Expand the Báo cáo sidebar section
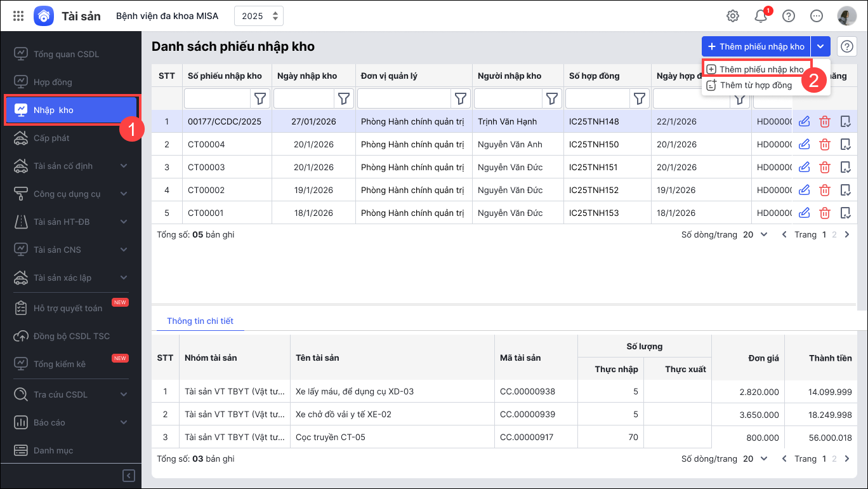The width and height of the screenshot is (868, 489). pos(124,422)
